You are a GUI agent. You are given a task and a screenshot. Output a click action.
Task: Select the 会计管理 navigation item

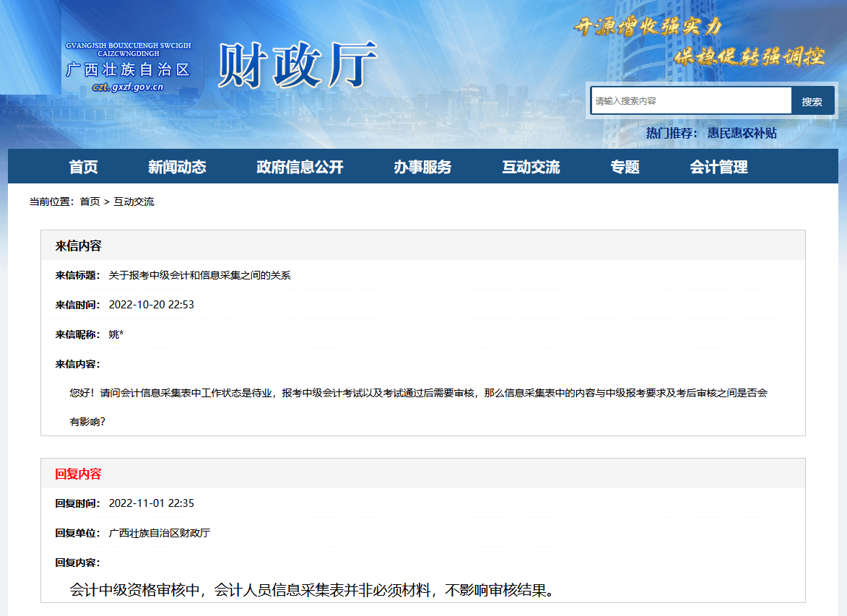click(x=718, y=167)
